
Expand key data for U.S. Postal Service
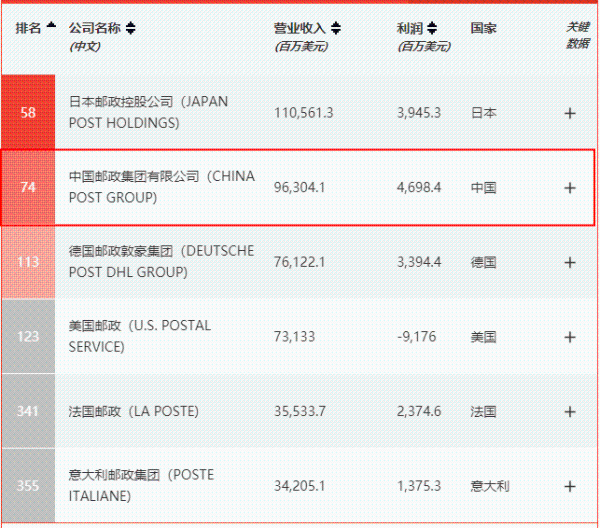[570, 337]
